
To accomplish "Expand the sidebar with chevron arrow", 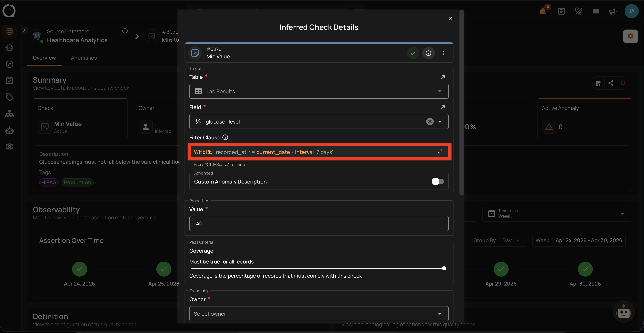I will (24, 30).
